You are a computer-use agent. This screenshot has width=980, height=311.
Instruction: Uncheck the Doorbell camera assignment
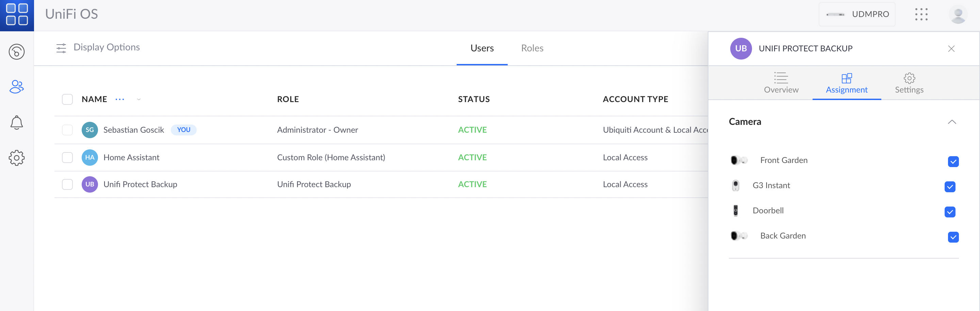tap(950, 212)
